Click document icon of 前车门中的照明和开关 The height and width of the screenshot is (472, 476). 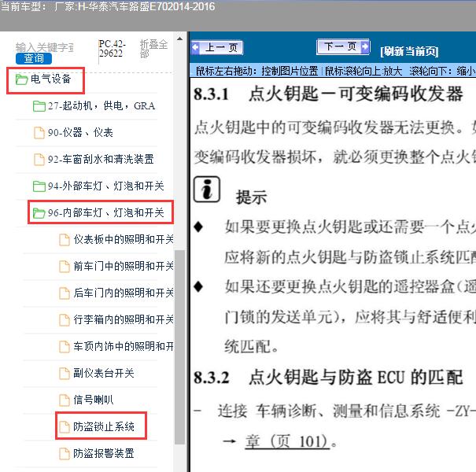point(64,267)
